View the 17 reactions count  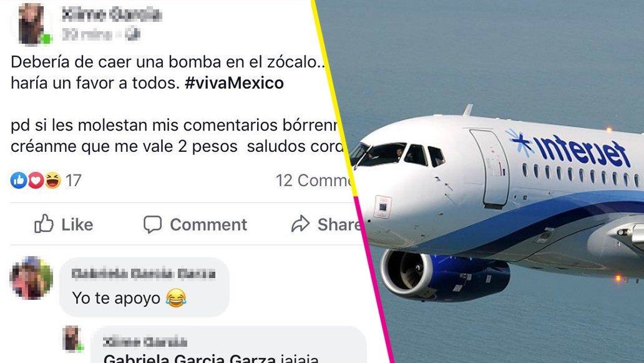(x=74, y=181)
